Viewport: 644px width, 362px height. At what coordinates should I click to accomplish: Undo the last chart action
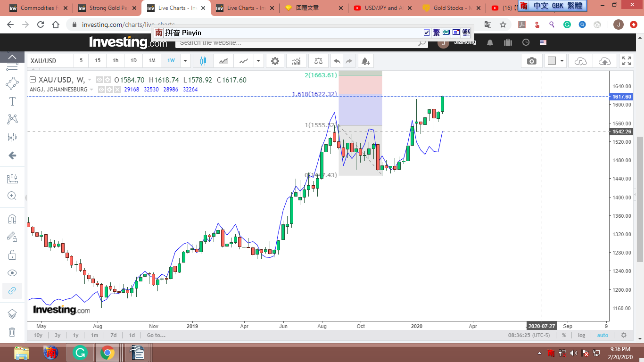(337, 61)
